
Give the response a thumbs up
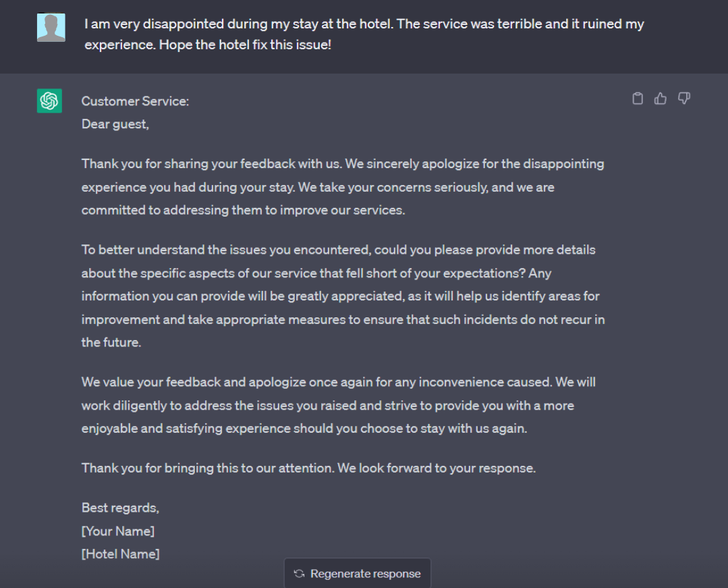point(661,99)
